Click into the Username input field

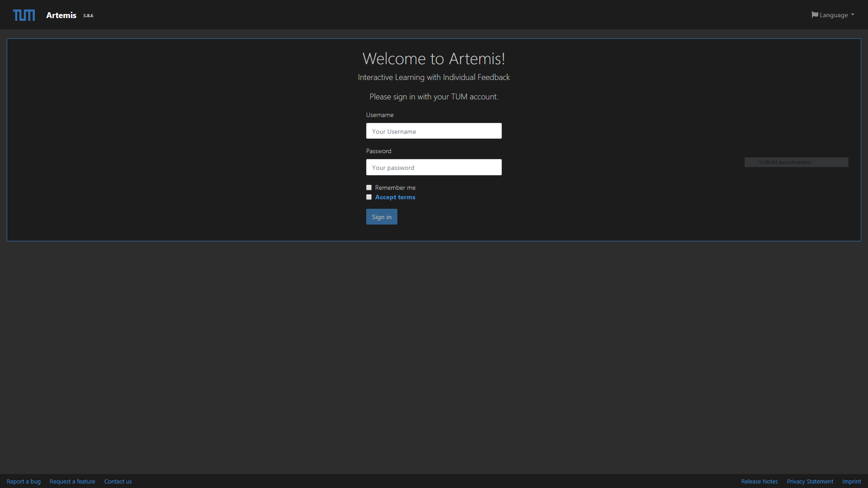tap(434, 131)
